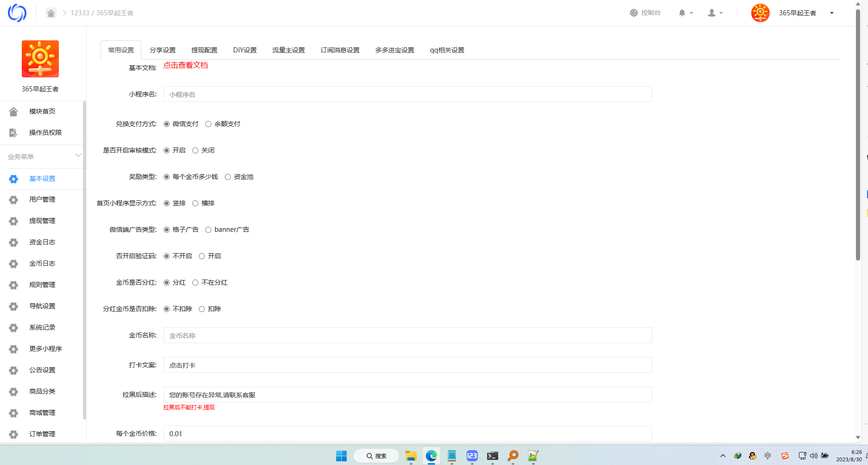Click the blue swirl logo icon
This screenshot has height=465, width=868.
[17, 13]
